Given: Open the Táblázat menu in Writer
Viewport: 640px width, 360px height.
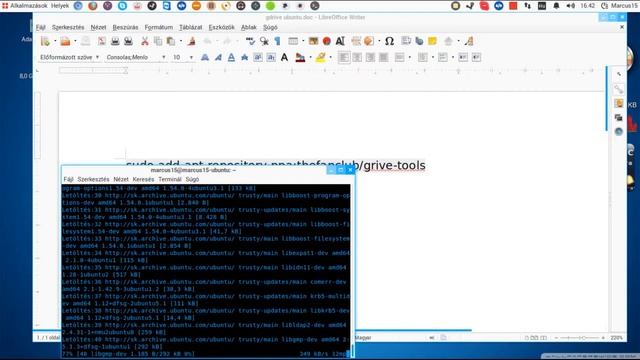Looking at the screenshot, I should [x=191, y=27].
